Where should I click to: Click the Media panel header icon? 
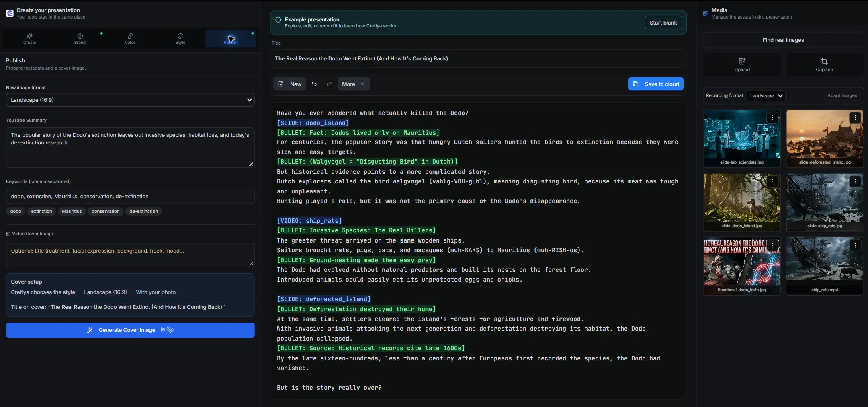tap(706, 13)
